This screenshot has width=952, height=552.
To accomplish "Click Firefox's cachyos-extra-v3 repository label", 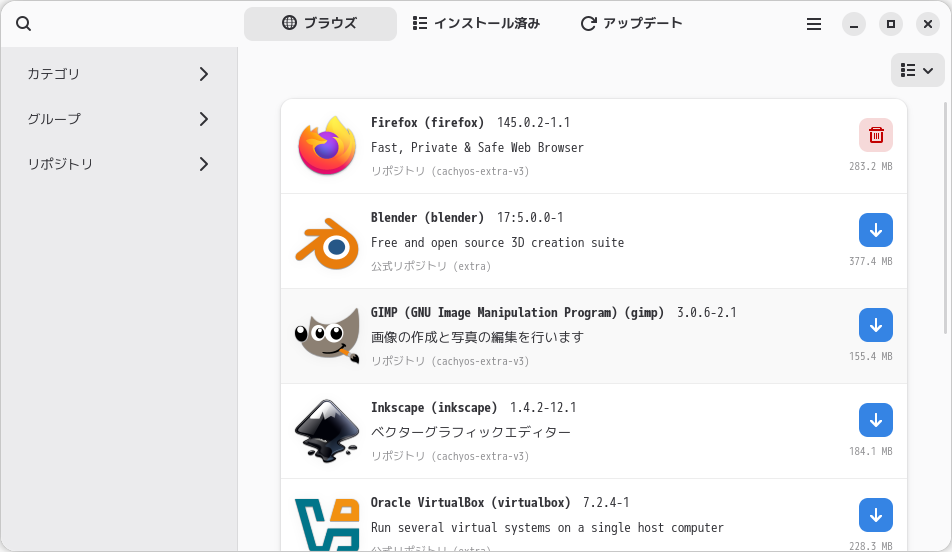I will coord(450,171).
